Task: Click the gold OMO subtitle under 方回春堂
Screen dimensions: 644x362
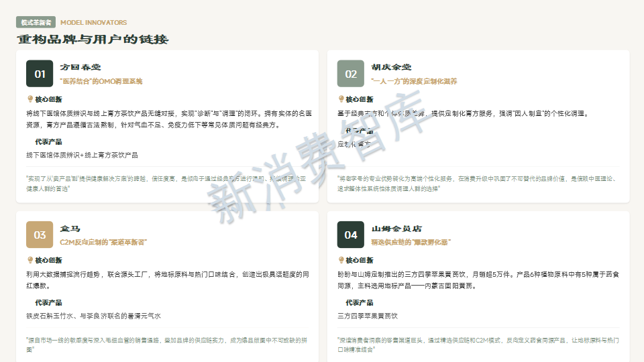Action: [101, 81]
